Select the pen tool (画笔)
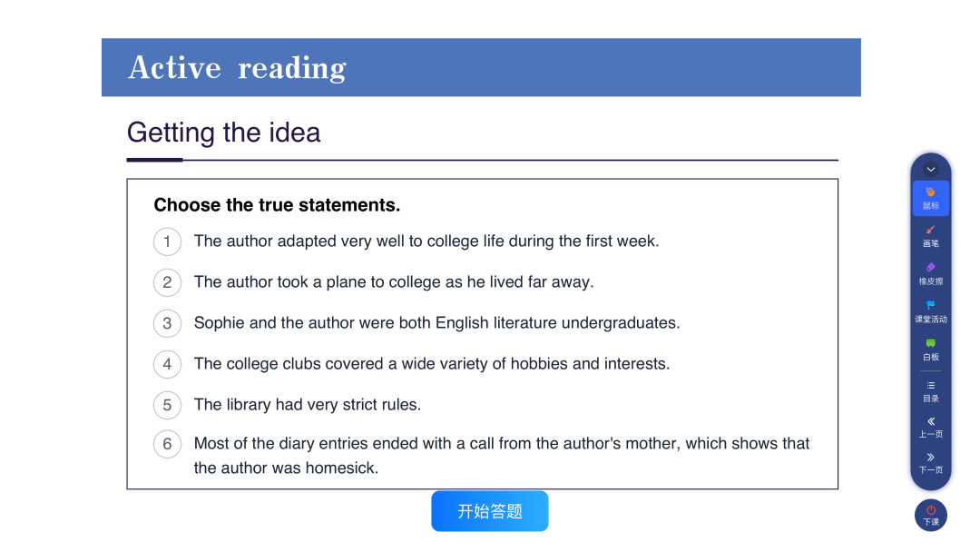 click(x=931, y=236)
